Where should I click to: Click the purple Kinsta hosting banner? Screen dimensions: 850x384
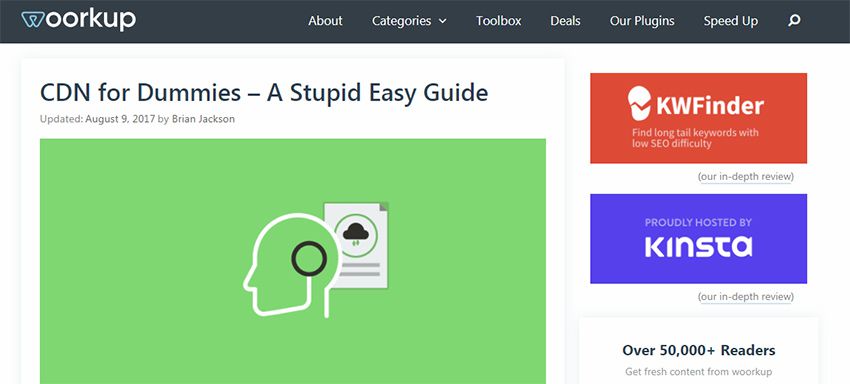tap(698, 239)
